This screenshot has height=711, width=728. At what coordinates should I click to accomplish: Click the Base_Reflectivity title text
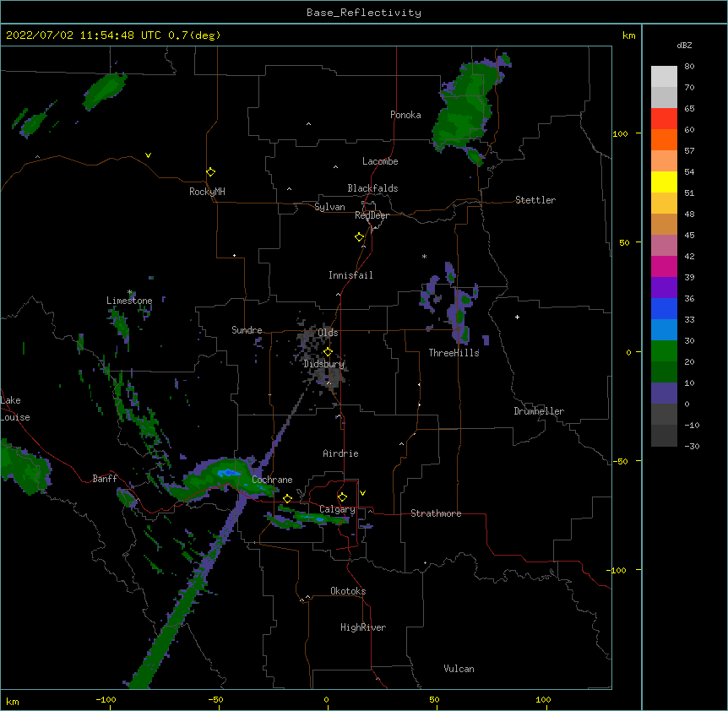(x=363, y=13)
